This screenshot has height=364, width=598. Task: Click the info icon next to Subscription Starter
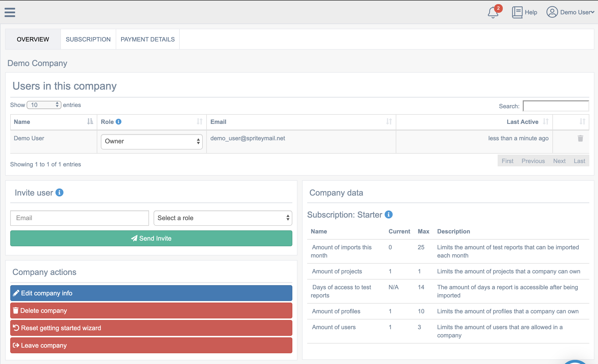point(389,215)
